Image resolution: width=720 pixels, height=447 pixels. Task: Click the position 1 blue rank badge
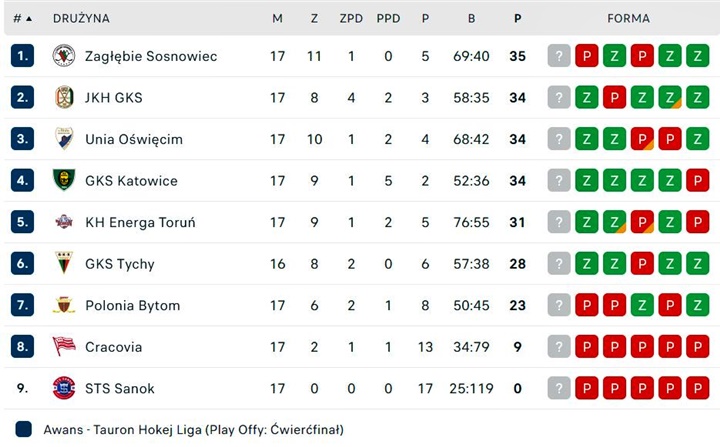tap(22, 56)
